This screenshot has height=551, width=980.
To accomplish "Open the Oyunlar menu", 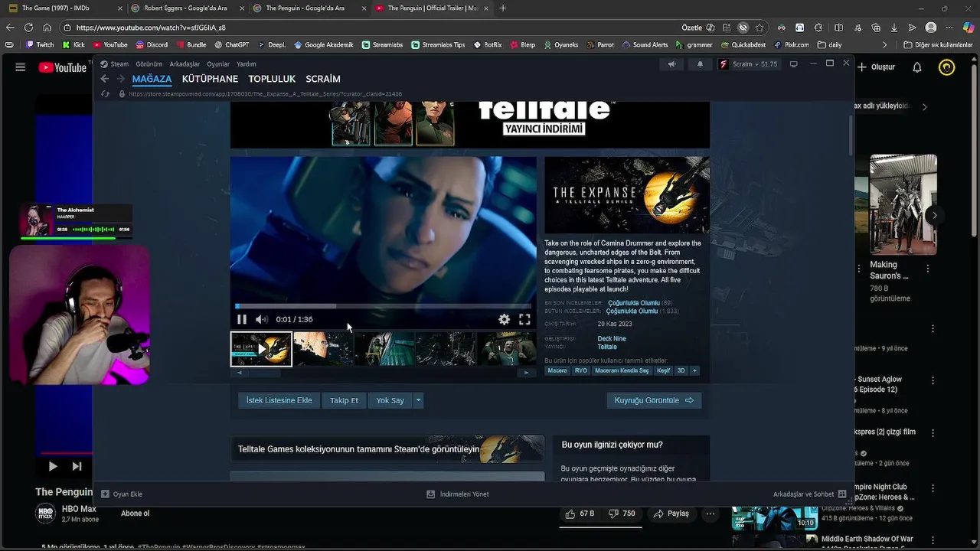I will [218, 64].
